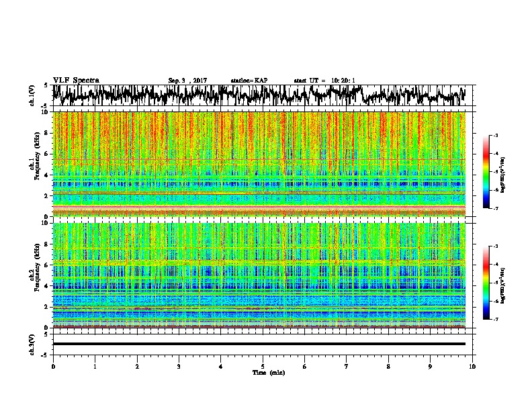Screen dimensions: 532x411
Task: Click the flat black ch.3 trace line
Action: (x=259, y=344)
